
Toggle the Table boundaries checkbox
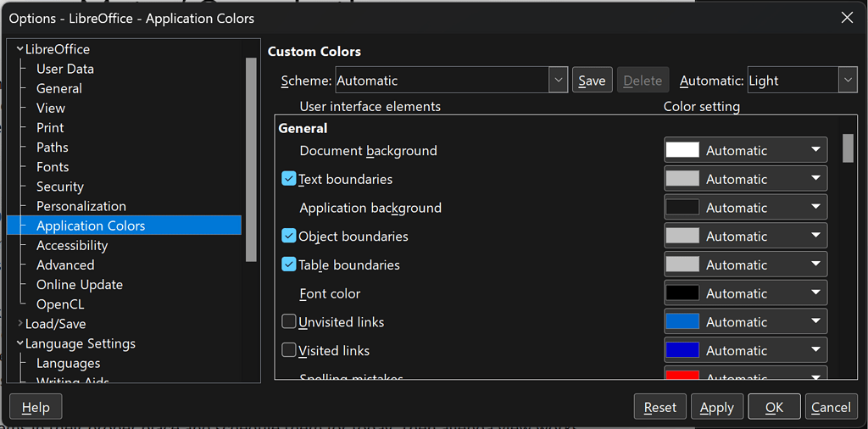[x=289, y=265]
